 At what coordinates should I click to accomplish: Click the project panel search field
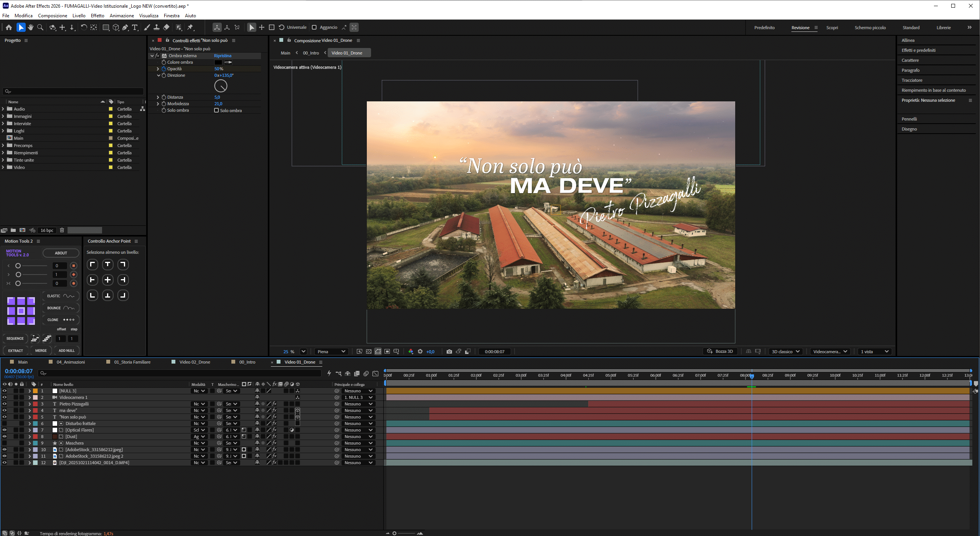tap(73, 91)
